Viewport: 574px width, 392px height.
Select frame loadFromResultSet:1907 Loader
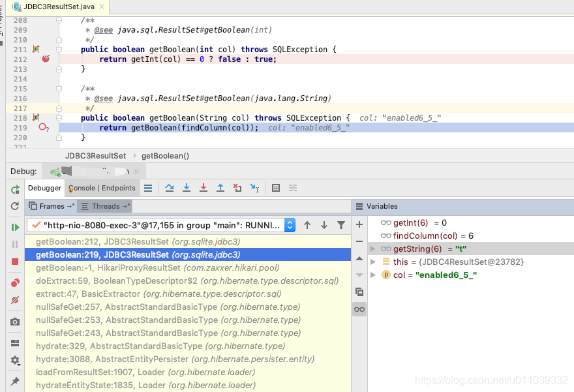[188, 372]
